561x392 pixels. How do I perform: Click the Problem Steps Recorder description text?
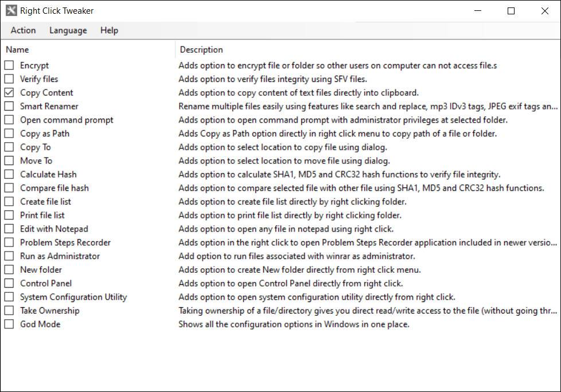click(x=367, y=242)
